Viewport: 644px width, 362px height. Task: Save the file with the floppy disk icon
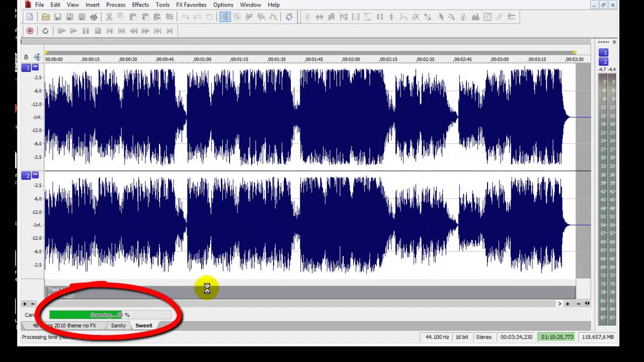coord(57,17)
